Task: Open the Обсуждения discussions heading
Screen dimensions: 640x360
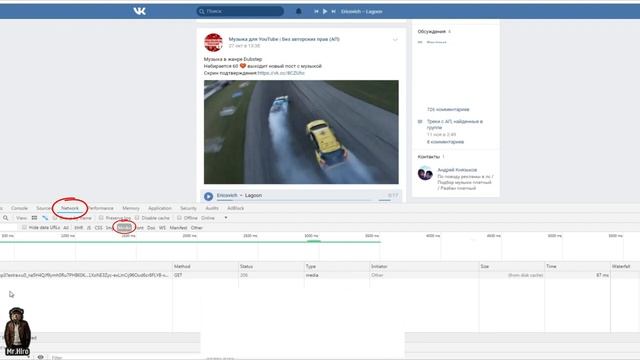Action: pyautogui.click(x=431, y=31)
